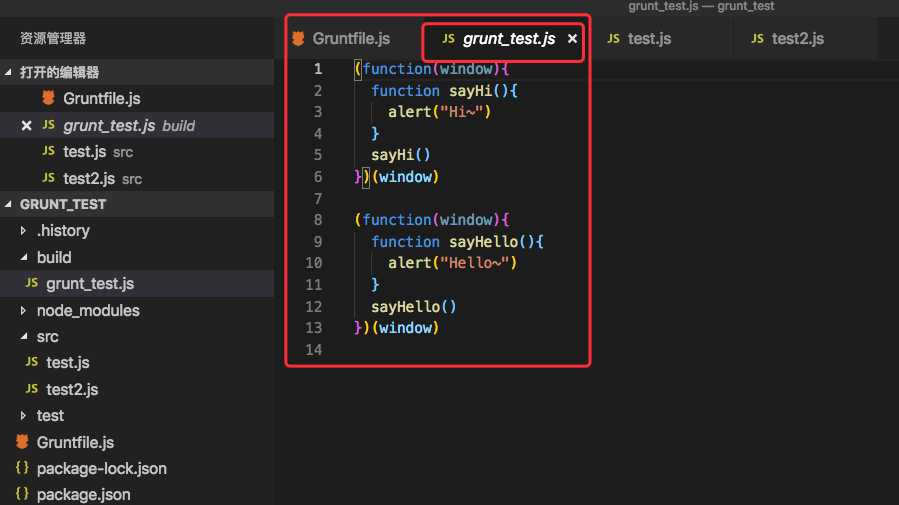Click line number 8 in the gutter
This screenshot has height=505, width=899.
318,220
